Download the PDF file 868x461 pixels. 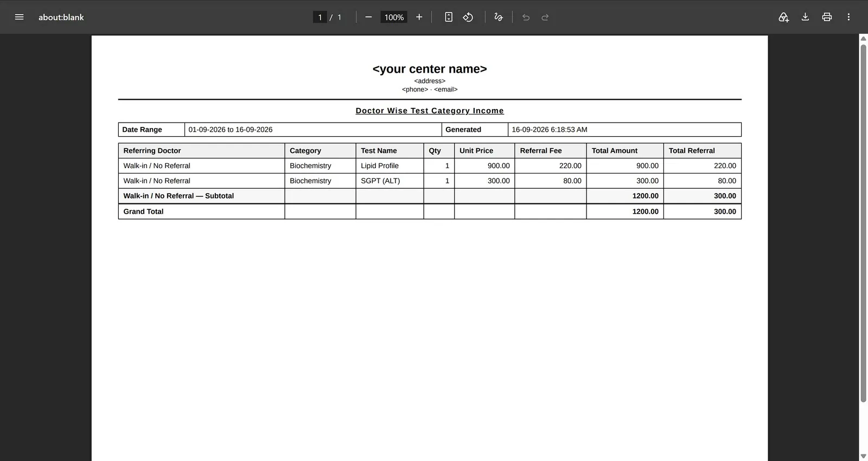(805, 17)
